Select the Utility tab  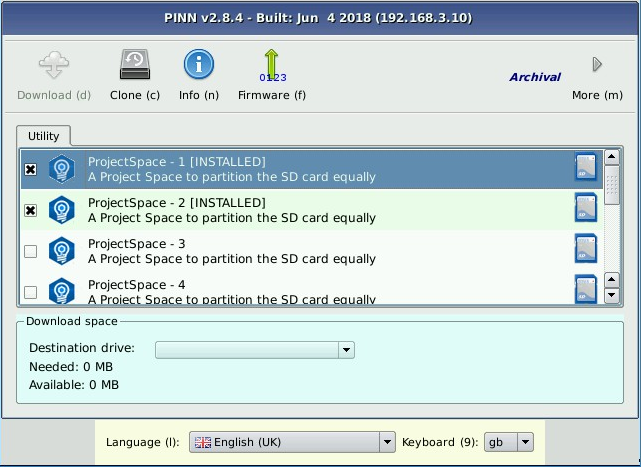[x=43, y=136]
